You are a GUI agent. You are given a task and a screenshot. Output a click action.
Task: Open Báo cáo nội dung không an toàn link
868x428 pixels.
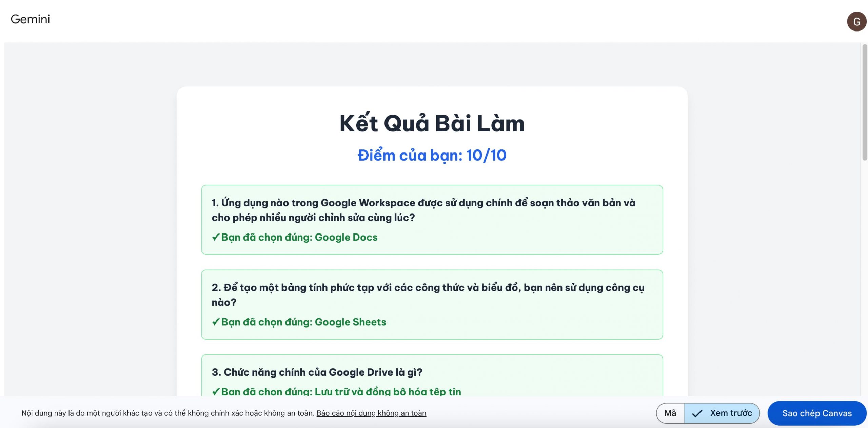371,413
